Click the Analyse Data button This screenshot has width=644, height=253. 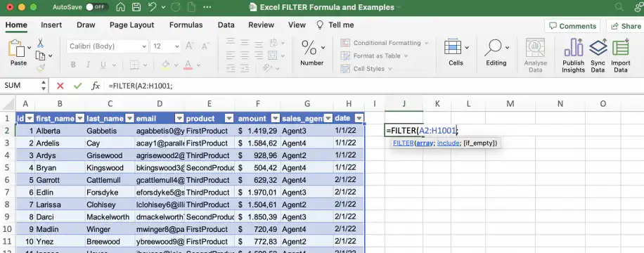point(536,56)
